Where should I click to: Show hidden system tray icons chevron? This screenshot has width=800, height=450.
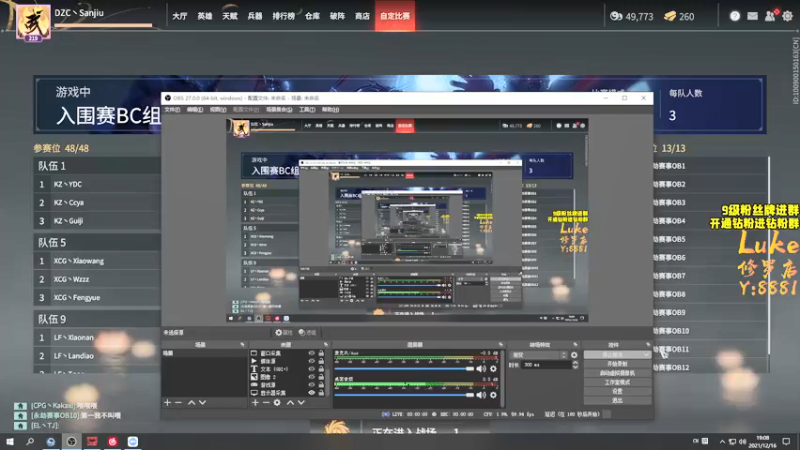click(722, 441)
